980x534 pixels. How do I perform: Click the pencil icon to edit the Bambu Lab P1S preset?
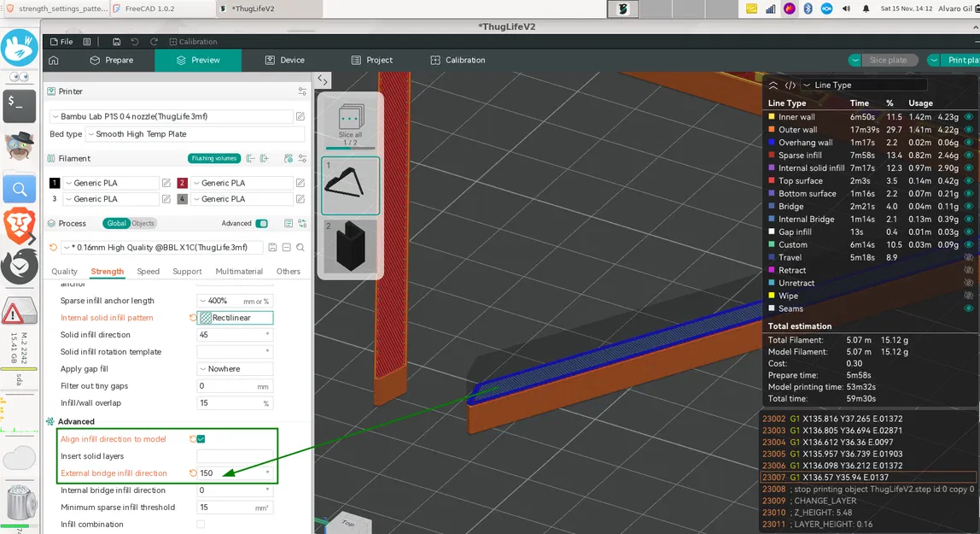coord(300,117)
